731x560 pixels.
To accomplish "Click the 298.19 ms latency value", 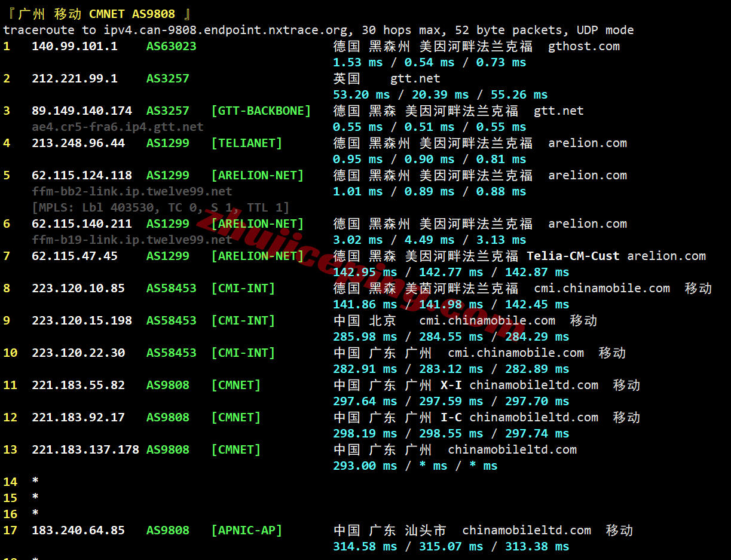I will [365, 433].
